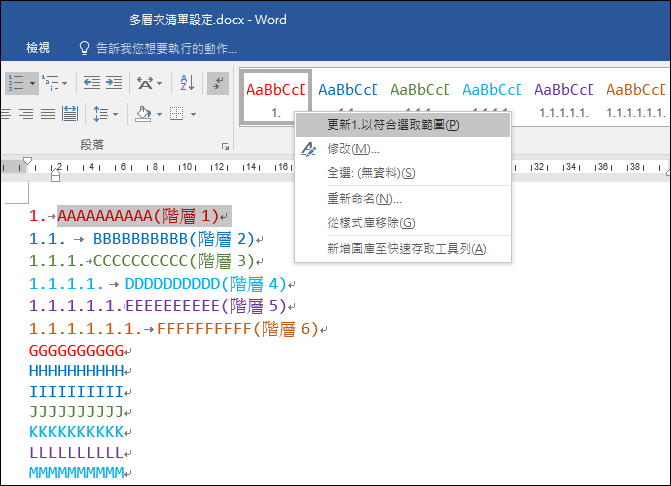Expand the multilevel list dropdown arrow
The height and width of the screenshot is (486, 671).
(x=65, y=83)
